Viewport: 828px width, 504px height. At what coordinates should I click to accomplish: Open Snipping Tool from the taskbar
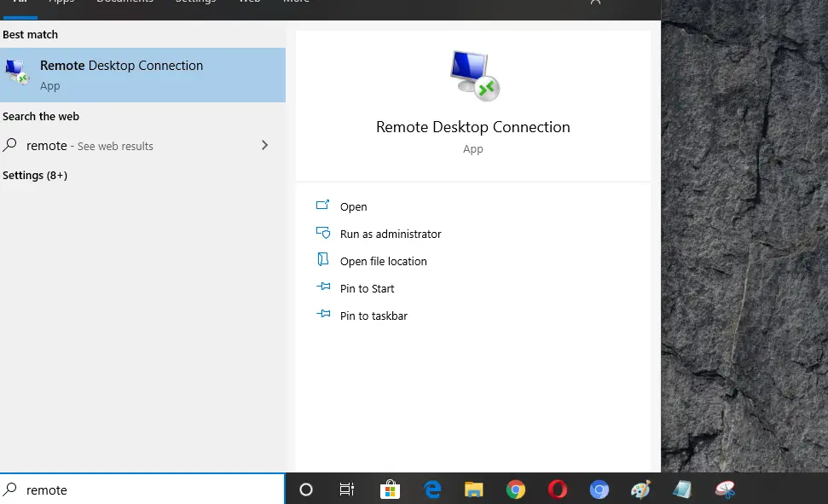725,490
